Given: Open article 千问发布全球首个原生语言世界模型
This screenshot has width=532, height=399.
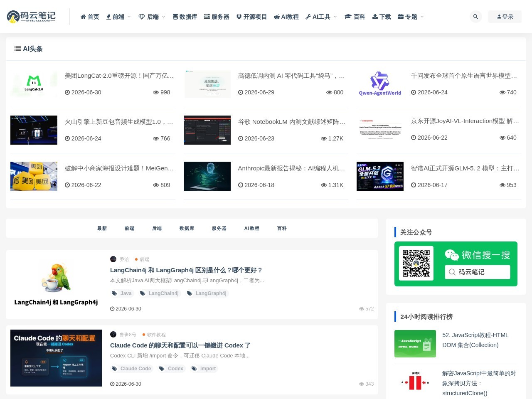Looking at the screenshot, I should pyautogui.click(x=465, y=76).
